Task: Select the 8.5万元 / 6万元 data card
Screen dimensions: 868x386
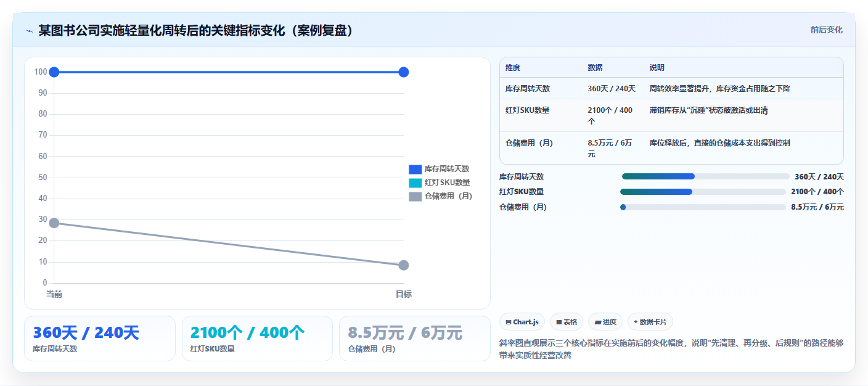Action: [x=415, y=339]
